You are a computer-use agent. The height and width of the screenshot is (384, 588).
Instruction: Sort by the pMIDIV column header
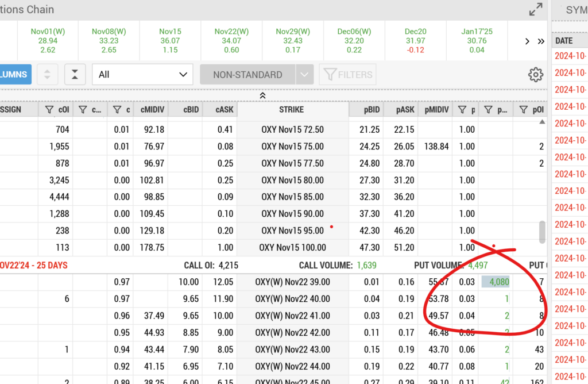pos(436,110)
